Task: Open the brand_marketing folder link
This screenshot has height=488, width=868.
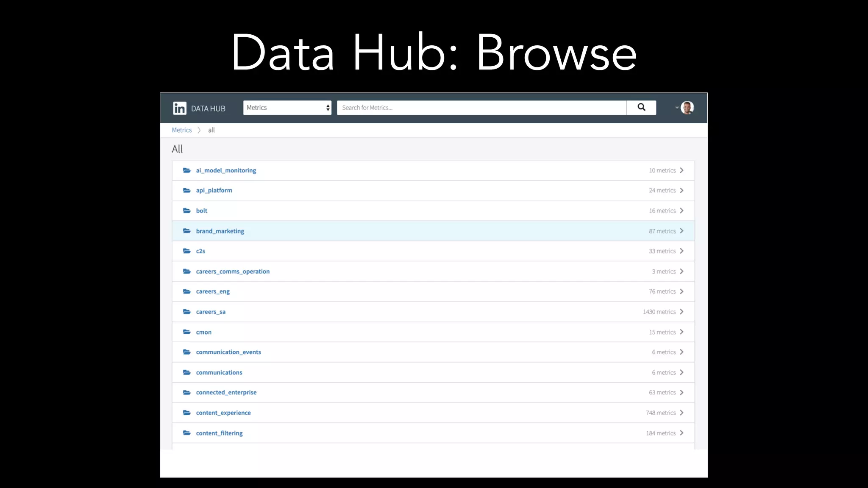Action: 220,231
